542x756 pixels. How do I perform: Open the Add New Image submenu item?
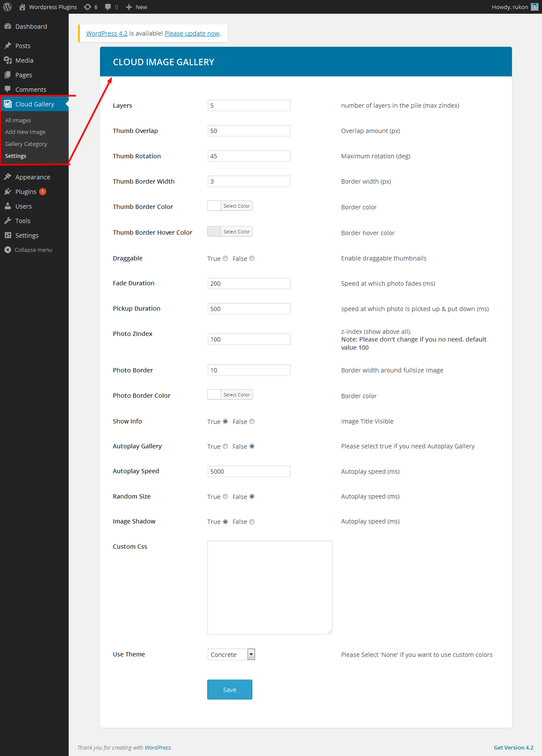coord(25,132)
